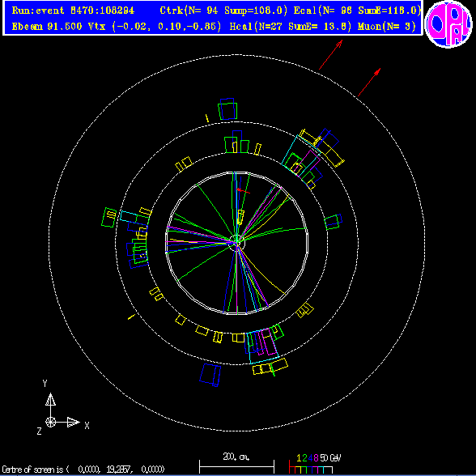This screenshot has width=476, height=476.
Task: Click the green calorimeter box at far left
Action: click(x=108, y=217)
